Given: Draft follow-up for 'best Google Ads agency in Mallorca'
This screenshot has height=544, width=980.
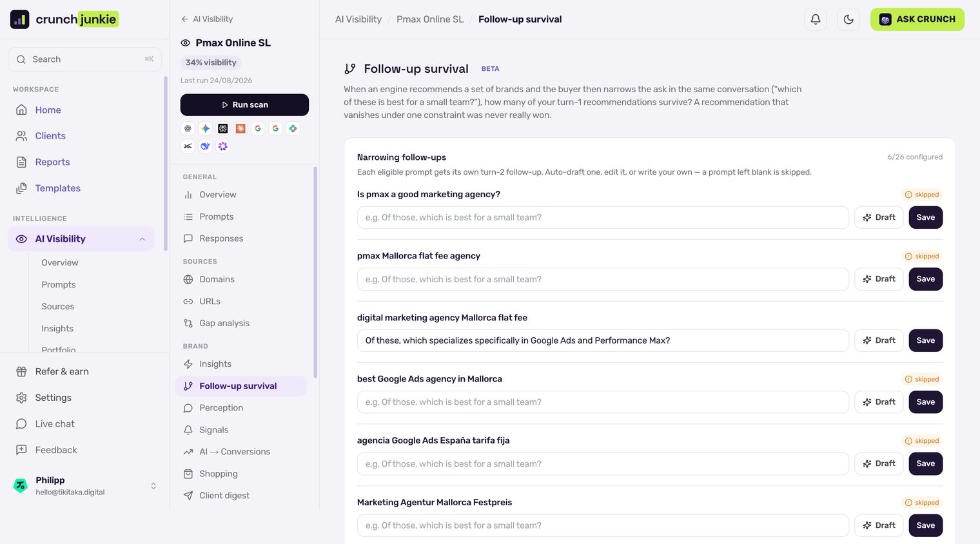Looking at the screenshot, I should (x=879, y=402).
